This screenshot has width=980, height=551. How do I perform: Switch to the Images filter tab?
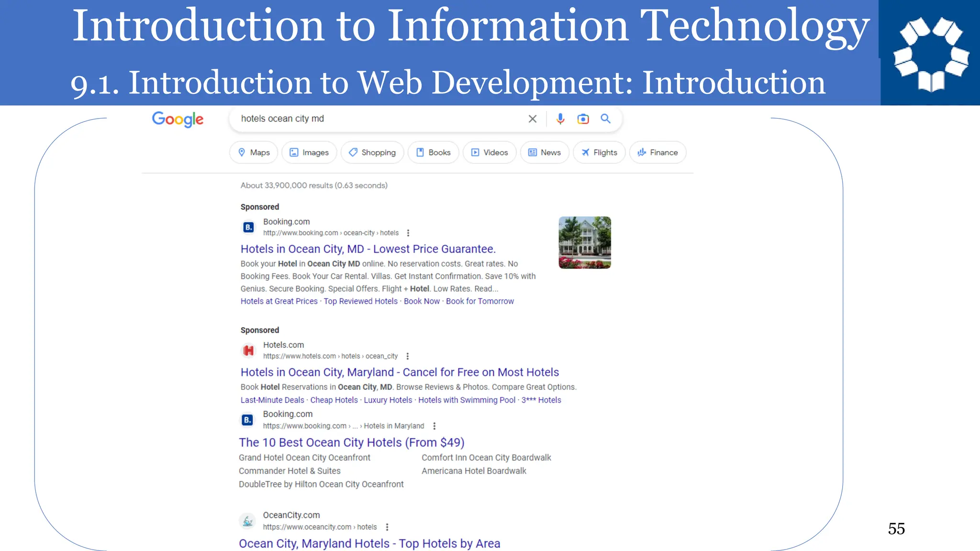click(309, 153)
